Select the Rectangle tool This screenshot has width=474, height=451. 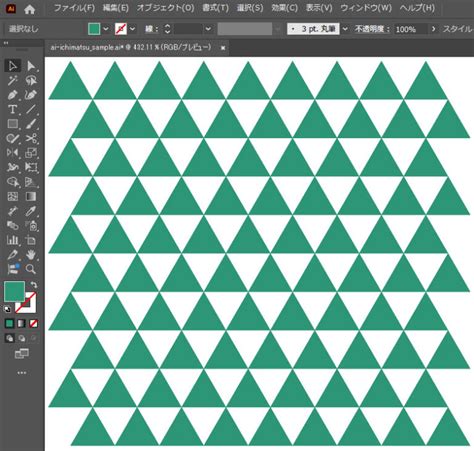[x=13, y=124]
